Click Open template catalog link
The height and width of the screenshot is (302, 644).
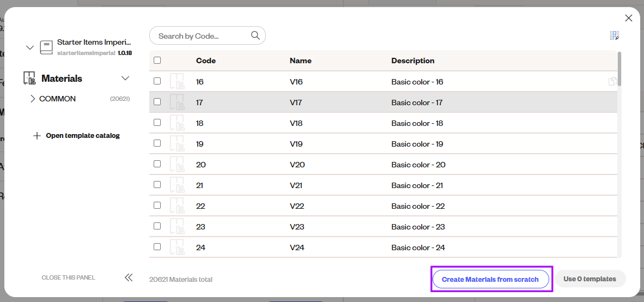coord(83,136)
